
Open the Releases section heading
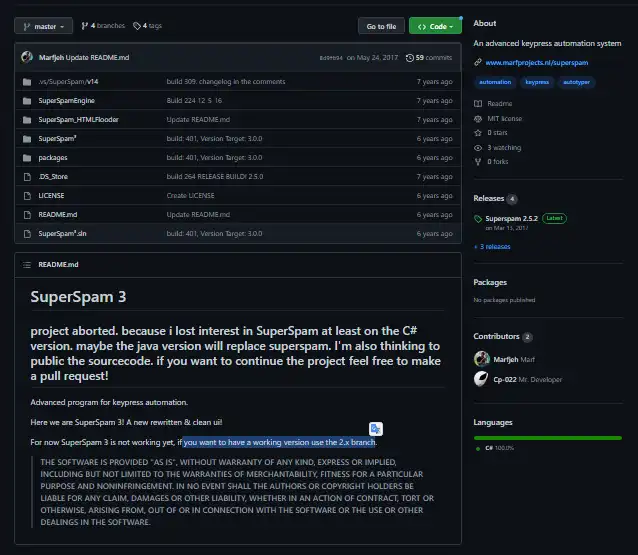pos(489,198)
